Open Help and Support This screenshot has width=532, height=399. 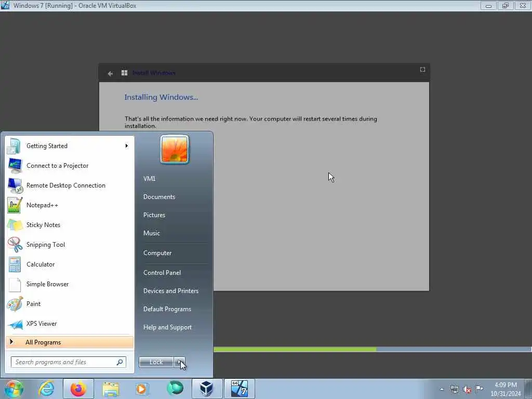coord(167,327)
